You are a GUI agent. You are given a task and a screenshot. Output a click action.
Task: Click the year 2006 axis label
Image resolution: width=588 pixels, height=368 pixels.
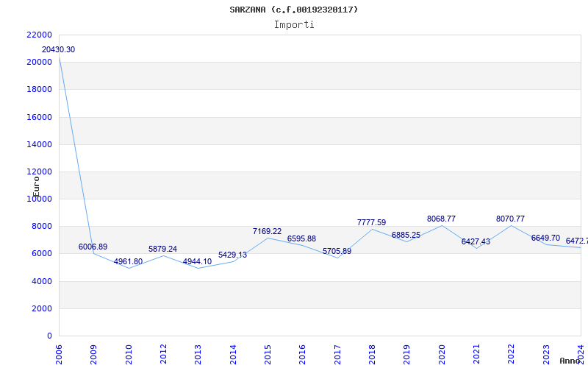pyautogui.click(x=59, y=355)
